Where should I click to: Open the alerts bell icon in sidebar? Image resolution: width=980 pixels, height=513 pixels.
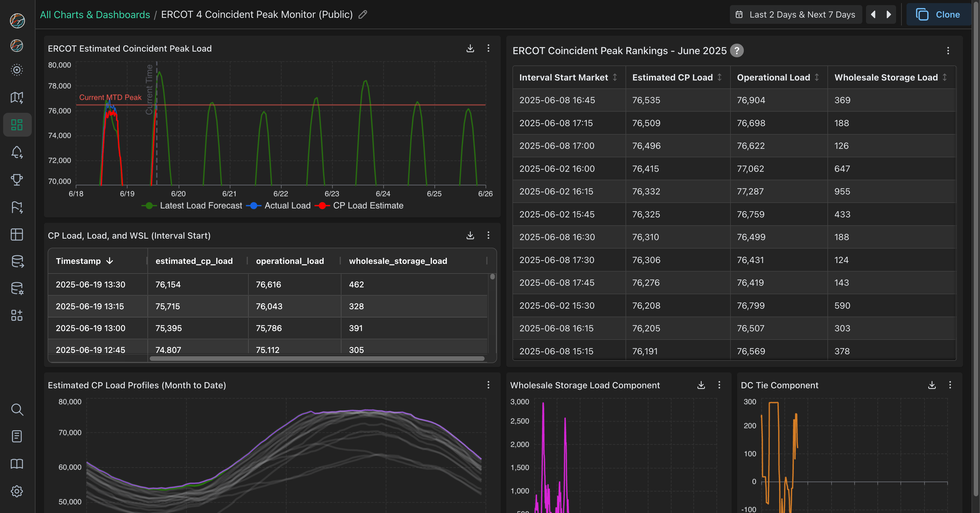point(17,152)
